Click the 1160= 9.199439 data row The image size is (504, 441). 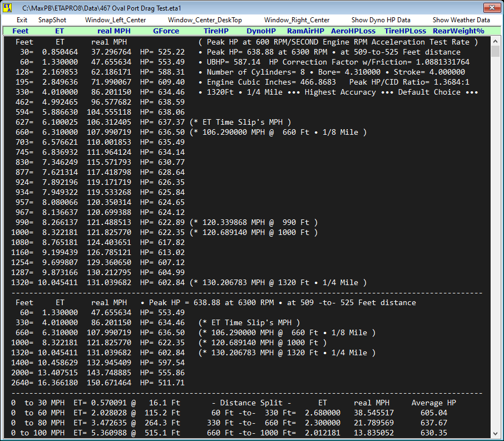98,252
